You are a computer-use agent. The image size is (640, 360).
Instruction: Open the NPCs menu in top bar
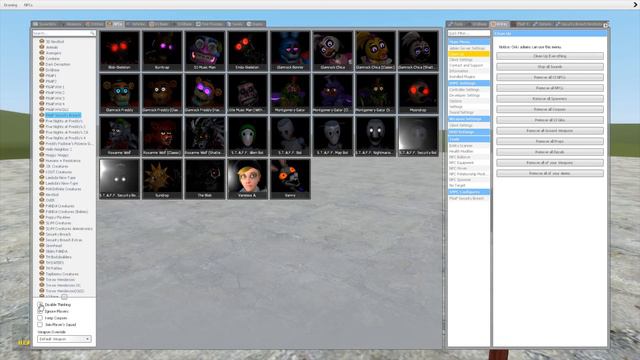click(x=28, y=5)
